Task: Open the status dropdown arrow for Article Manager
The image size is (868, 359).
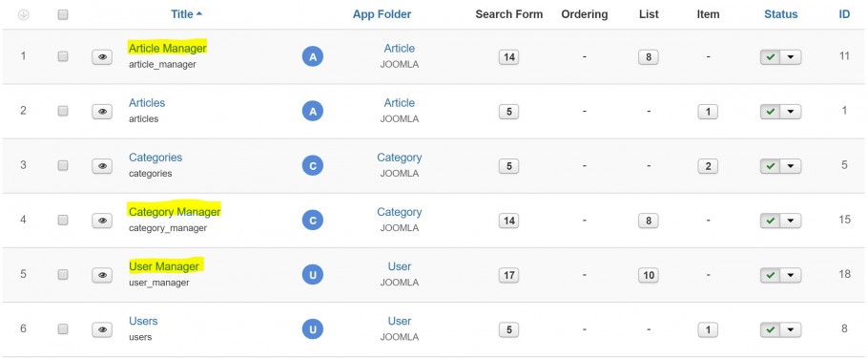Action: 791,57
